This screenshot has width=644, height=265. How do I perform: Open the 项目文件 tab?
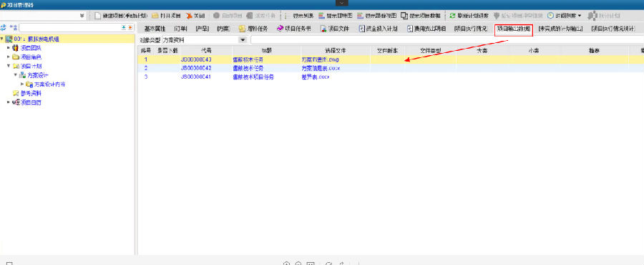point(334,29)
